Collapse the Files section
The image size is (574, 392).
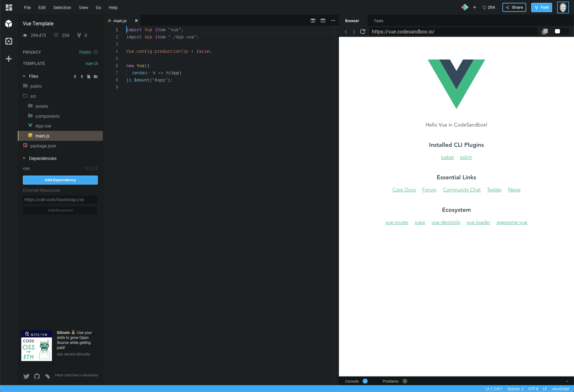tap(24, 76)
